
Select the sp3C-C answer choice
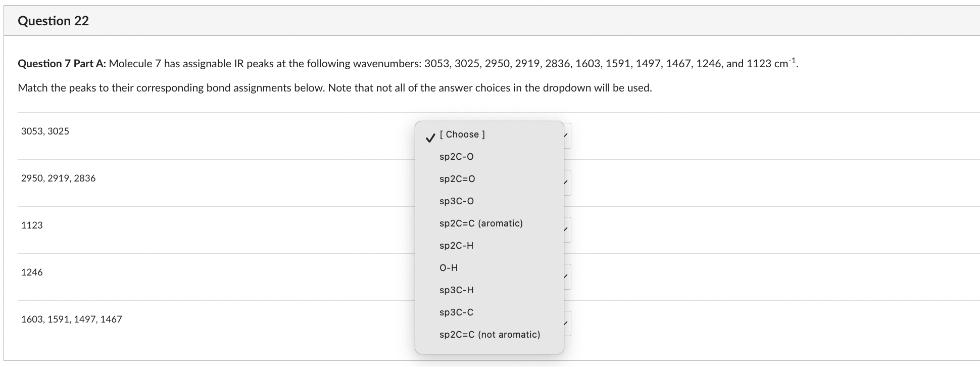click(x=455, y=312)
